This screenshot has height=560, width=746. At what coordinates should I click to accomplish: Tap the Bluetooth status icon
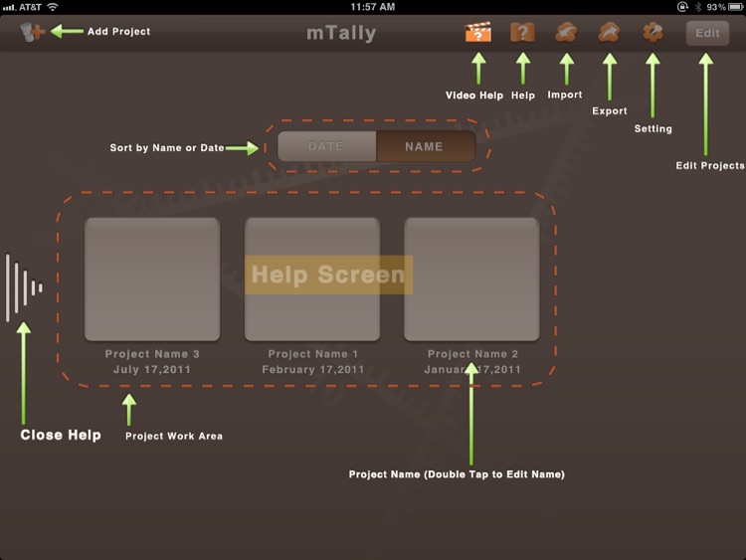click(698, 7)
